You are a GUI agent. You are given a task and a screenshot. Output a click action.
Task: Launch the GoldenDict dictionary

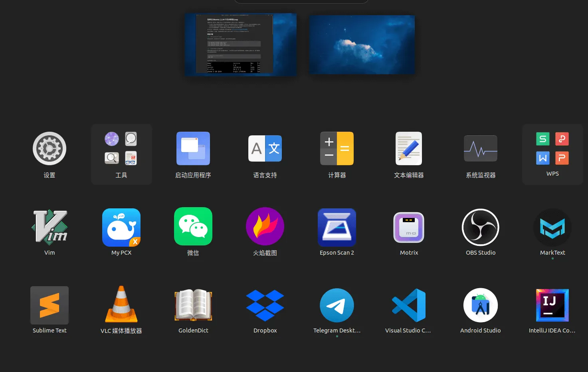[x=193, y=305]
